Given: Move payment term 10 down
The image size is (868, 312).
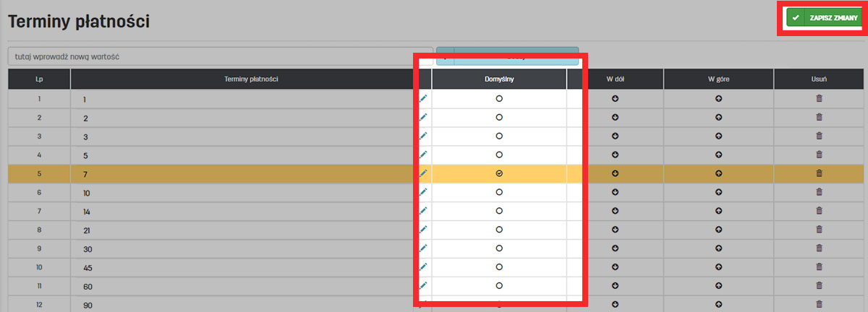Looking at the screenshot, I should click(615, 192).
